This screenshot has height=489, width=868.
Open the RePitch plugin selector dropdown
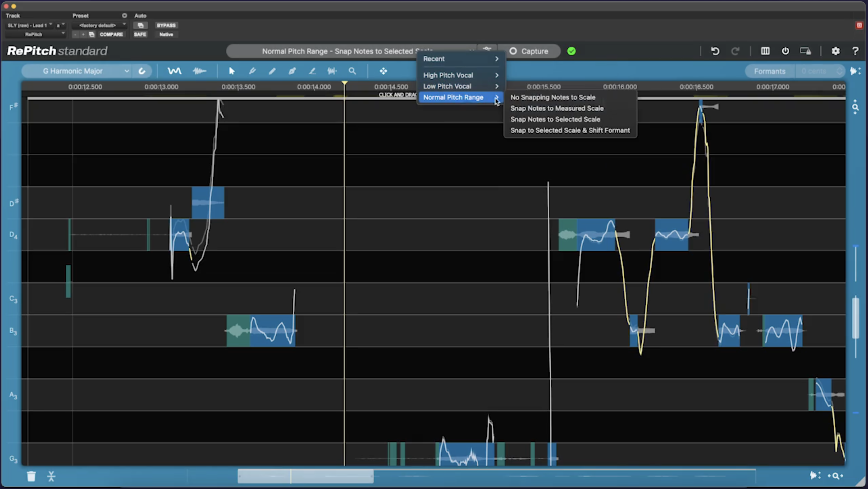[x=35, y=34]
